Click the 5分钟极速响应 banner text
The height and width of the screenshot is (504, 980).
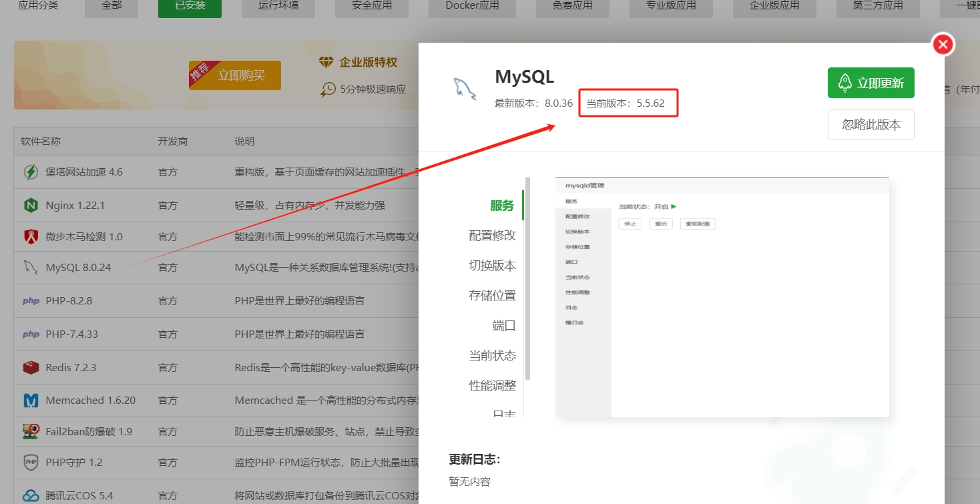373,89
